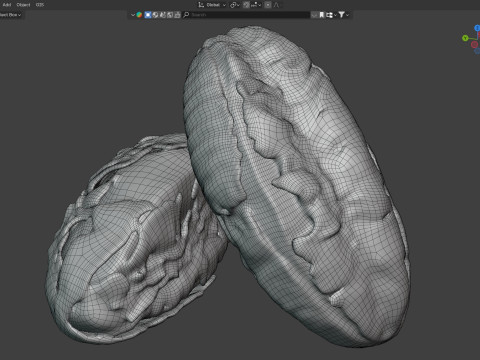Click the green Y axis gizmo ball
This screenshot has width=480, height=360.
[x=465, y=38]
